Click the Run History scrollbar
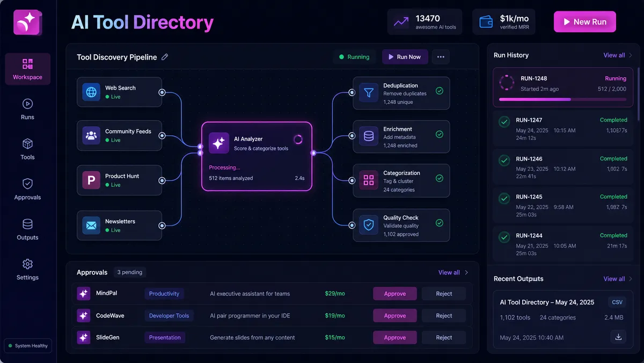 (638, 94)
